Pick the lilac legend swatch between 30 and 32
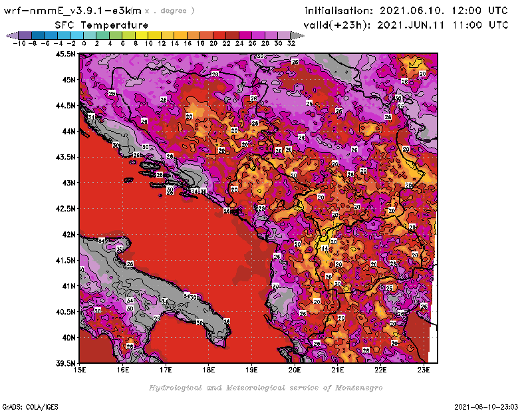The width and height of the screenshot is (532, 411). tap(284, 35)
